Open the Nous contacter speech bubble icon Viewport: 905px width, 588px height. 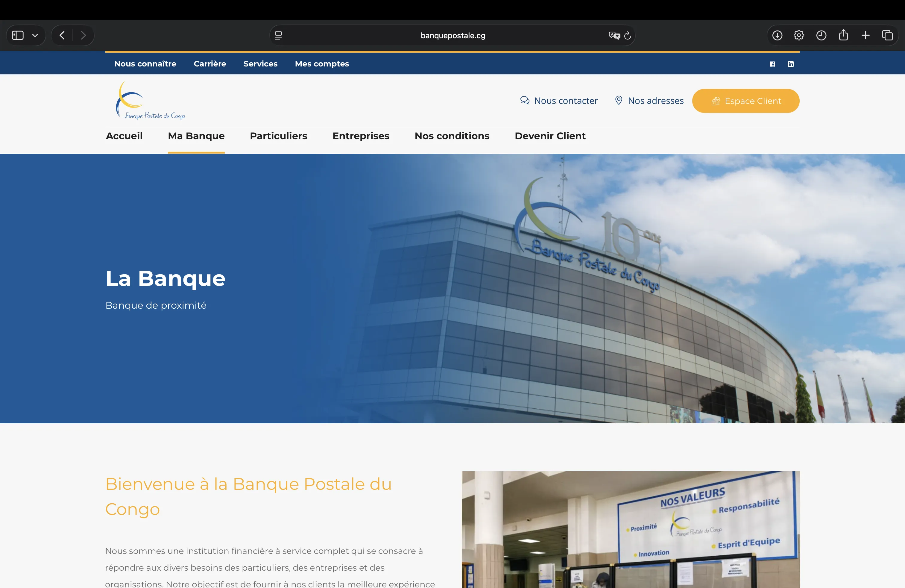[x=525, y=100]
